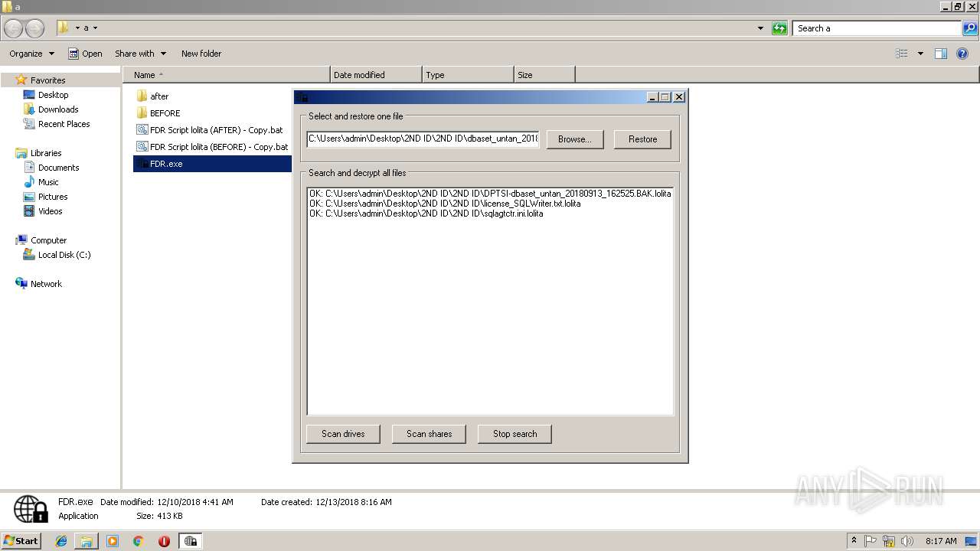Select FDR Script lolita (AFTER) batch file icon
980x551 pixels.
pos(142,129)
